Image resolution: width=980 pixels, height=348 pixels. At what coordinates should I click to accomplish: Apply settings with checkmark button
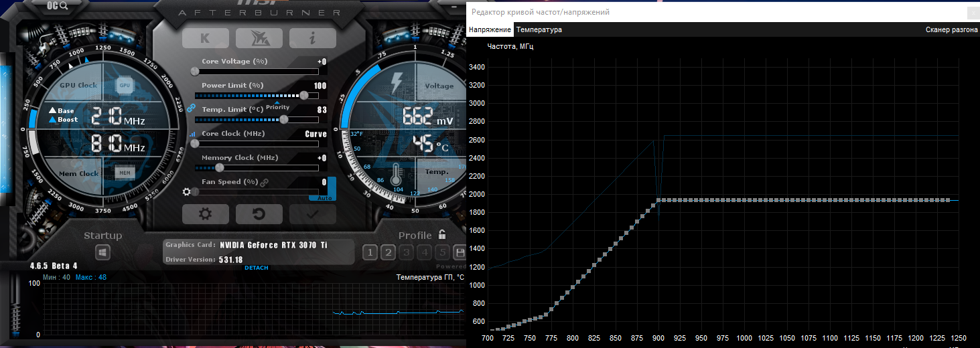pos(312,214)
